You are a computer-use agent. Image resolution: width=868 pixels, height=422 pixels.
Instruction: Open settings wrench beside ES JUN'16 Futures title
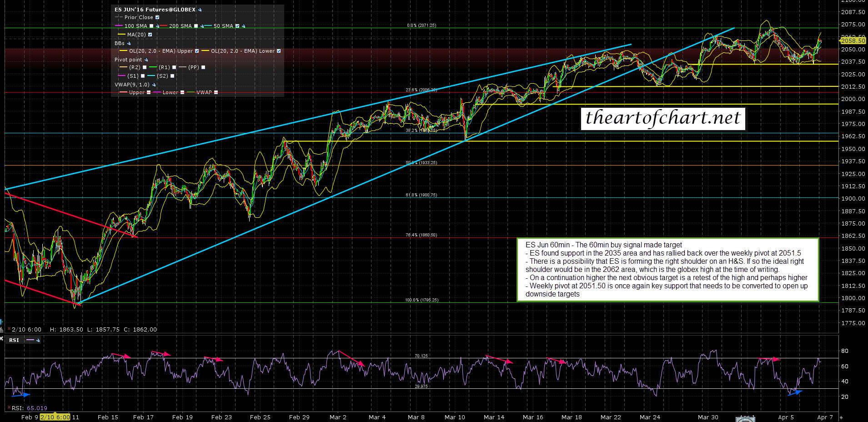point(201,10)
